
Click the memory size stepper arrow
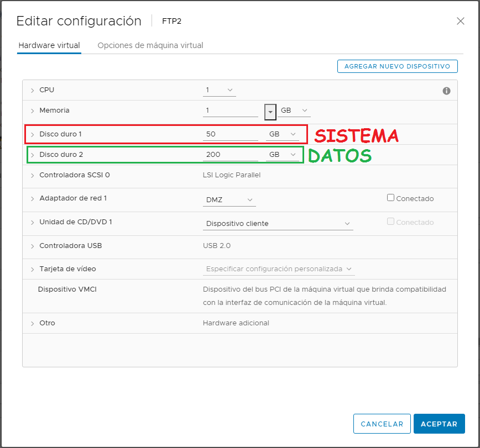pyautogui.click(x=270, y=111)
